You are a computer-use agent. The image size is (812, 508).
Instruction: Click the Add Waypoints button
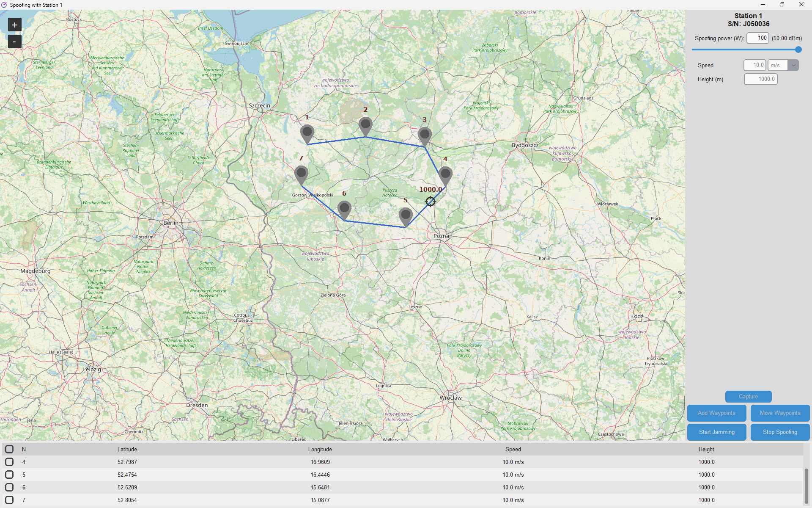click(716, 413)
